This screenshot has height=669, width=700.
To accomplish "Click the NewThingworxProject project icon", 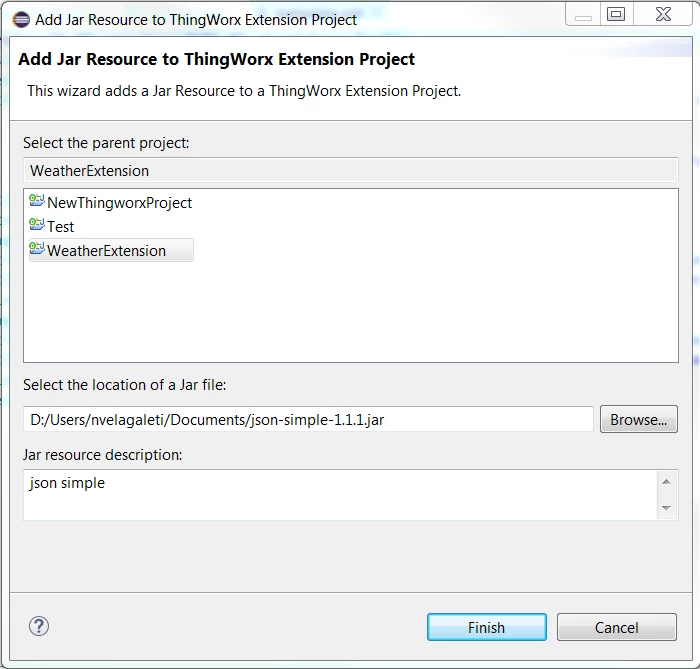I will click(37, 201).
